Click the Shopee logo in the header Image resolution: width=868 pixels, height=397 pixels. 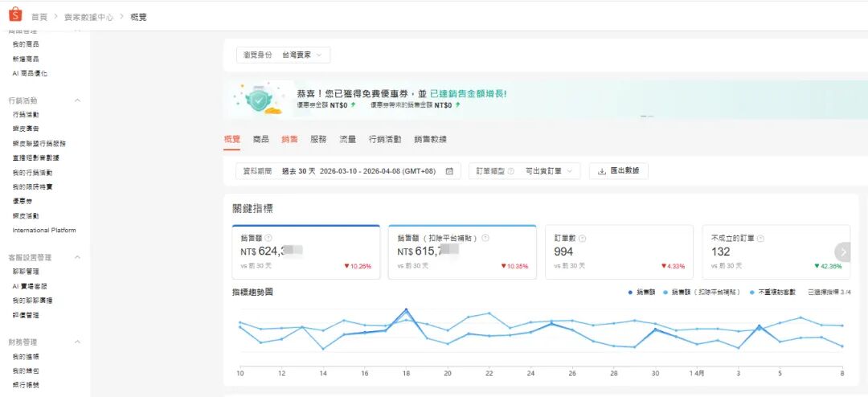15,14
